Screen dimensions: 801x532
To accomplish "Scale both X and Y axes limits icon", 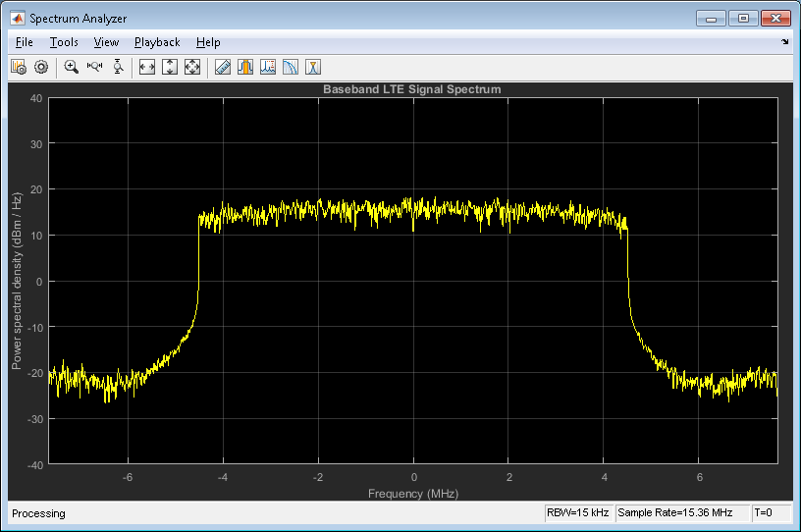I will pos(192,67).
